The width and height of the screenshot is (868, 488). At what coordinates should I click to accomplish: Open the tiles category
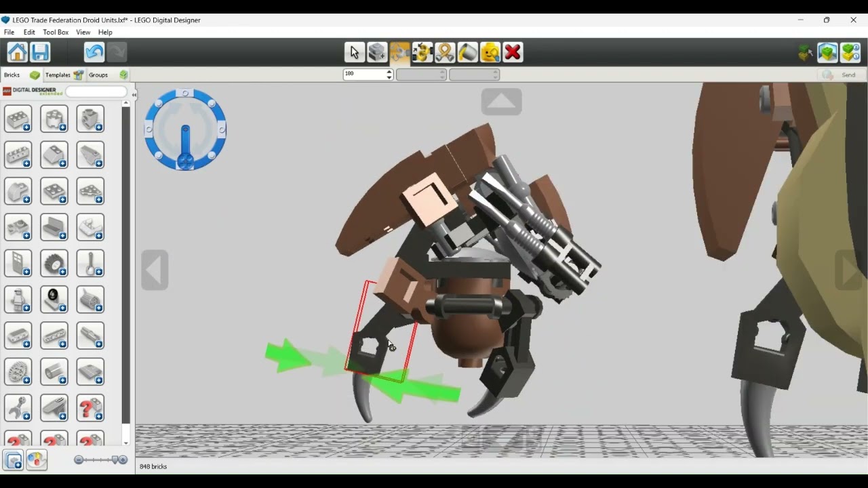(90, 371)
